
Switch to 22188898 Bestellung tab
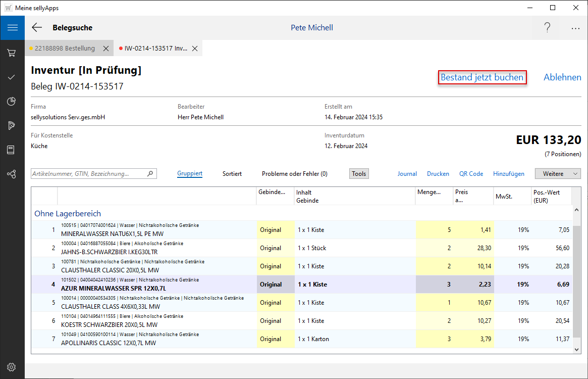pos(65,49)
